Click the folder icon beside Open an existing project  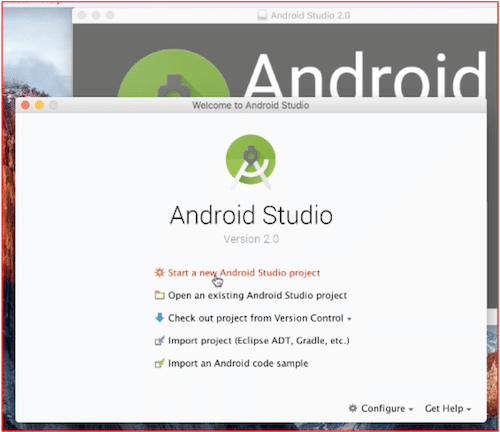(160, 295)
